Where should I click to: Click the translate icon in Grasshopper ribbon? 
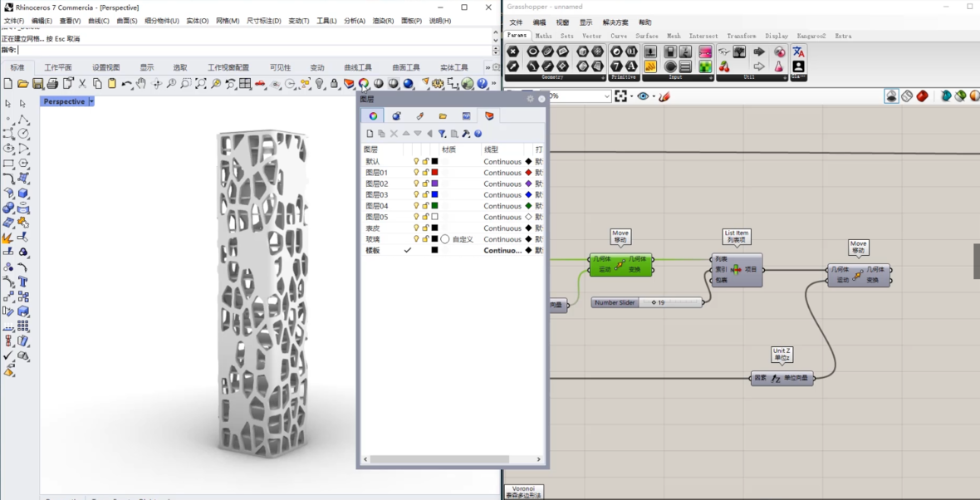798,51
